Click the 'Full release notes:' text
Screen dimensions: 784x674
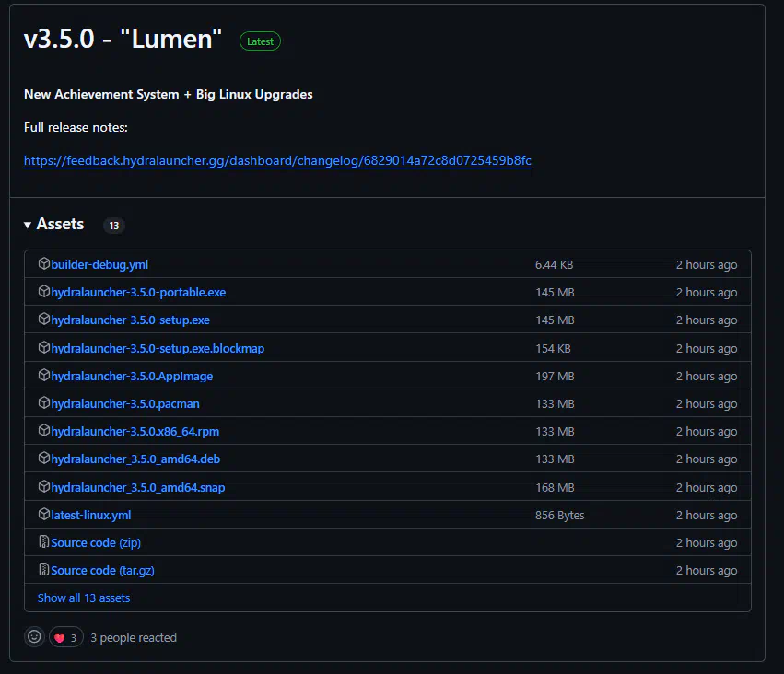tap(76, 127)
